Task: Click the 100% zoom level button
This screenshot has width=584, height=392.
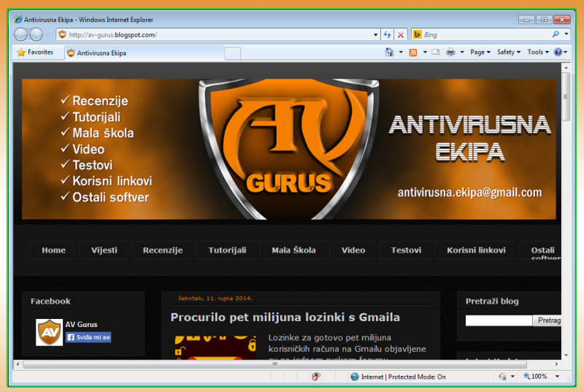Action: (x=535, y=377)
